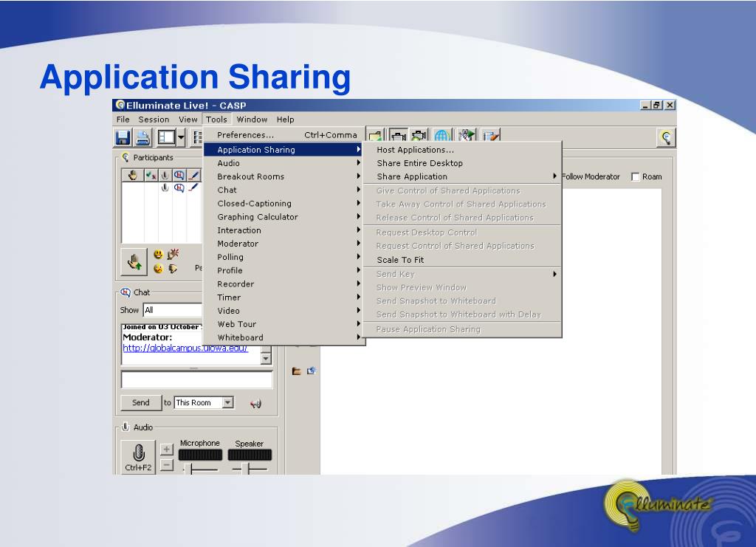Expand the Graphing Calculator submenu

[x=284, y=217]
